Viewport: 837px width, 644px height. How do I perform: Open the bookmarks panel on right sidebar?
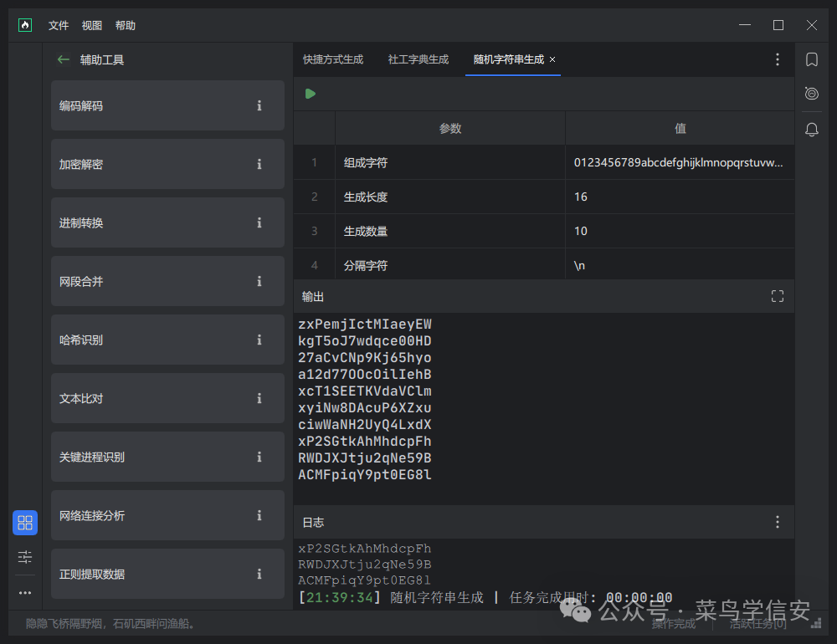click(x=810, y=59)
